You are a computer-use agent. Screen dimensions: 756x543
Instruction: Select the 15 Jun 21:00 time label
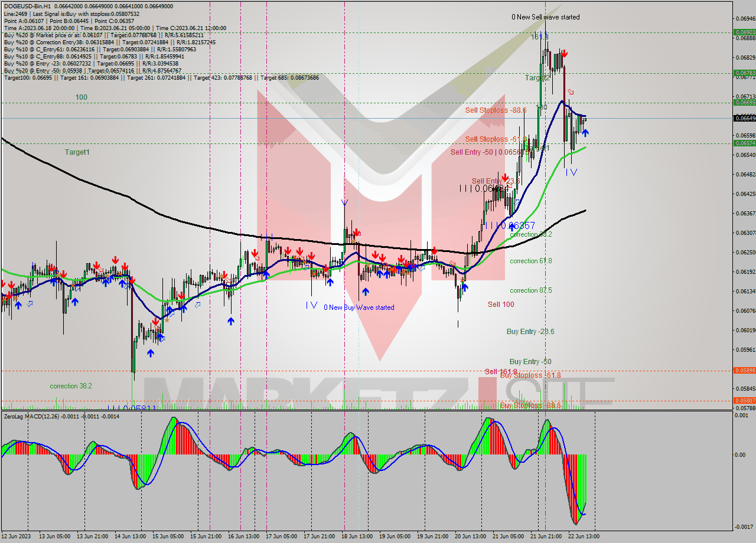[205, 537]
